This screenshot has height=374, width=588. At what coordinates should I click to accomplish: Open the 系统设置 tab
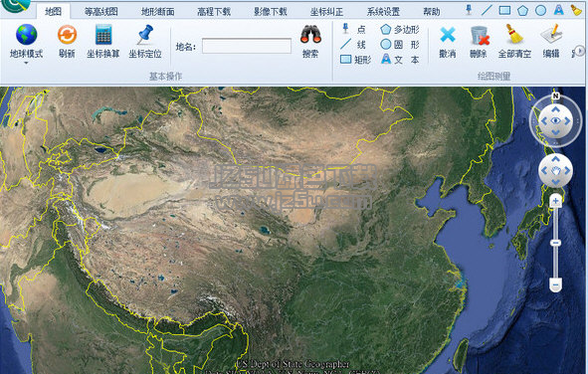click(x=383, y=12)
